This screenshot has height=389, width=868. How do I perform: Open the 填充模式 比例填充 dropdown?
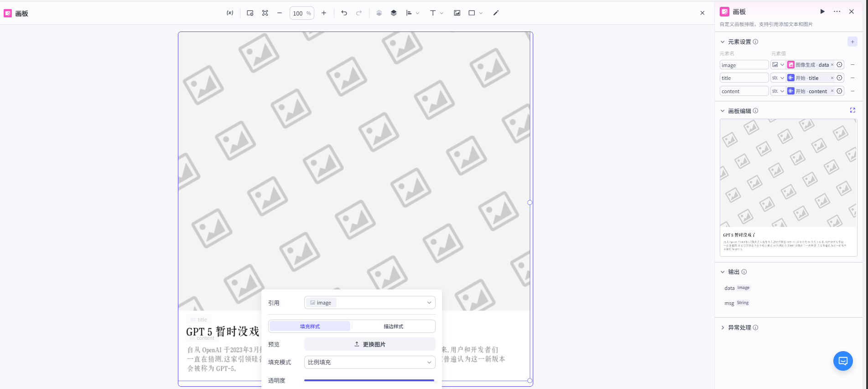[370, 362]
